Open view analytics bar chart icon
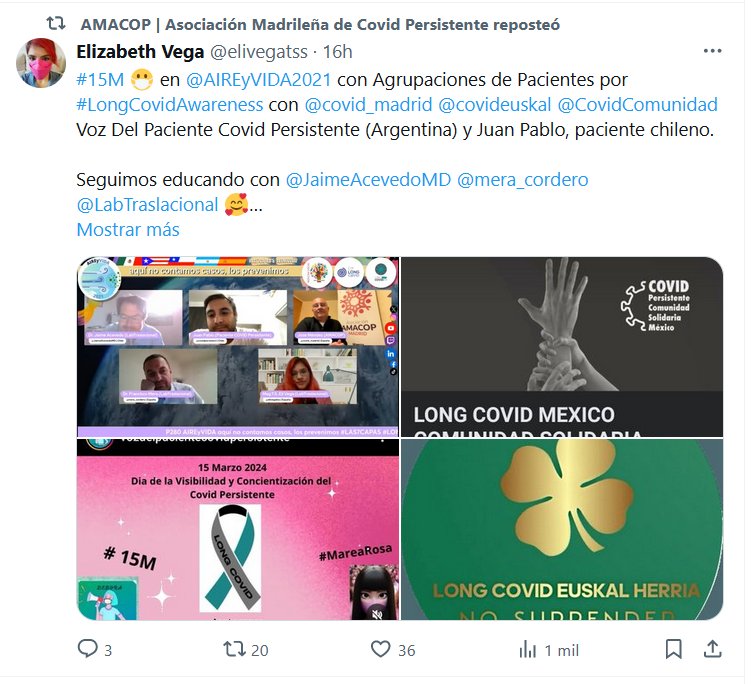Image resolution: width=756 pixels, height=684 pixels. 527,650
